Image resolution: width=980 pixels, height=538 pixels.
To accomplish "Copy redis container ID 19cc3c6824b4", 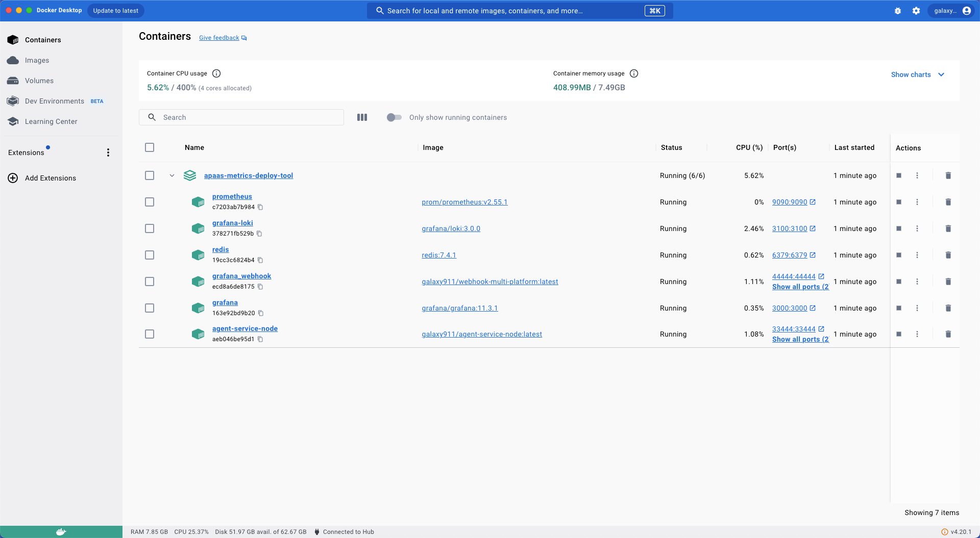I will [260, 260].
